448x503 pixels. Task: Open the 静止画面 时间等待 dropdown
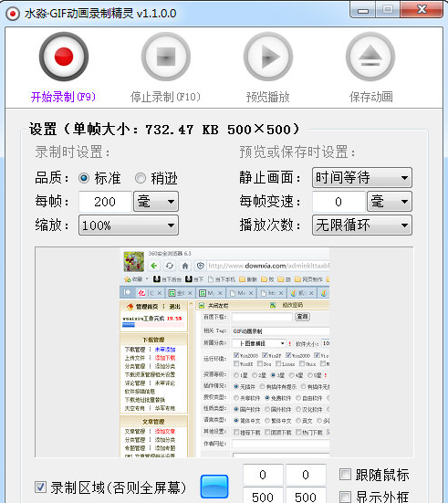(x=362, y=177)
